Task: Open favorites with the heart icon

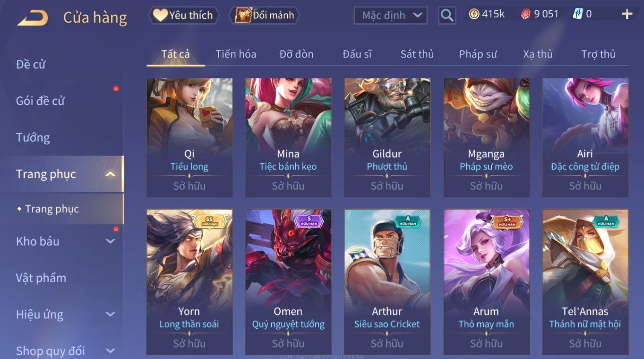Action: coord(160,15)
